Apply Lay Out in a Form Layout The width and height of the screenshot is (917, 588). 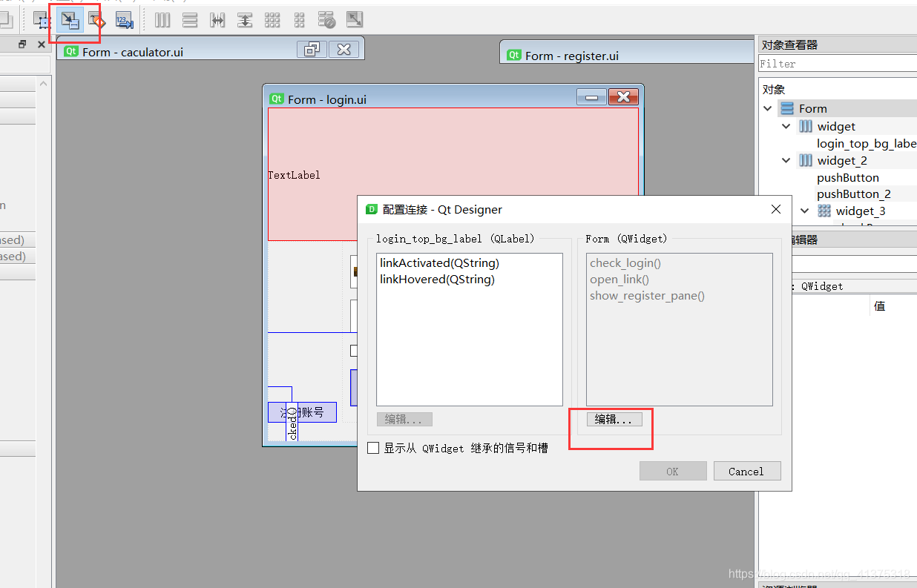click(x=299, y=20)
